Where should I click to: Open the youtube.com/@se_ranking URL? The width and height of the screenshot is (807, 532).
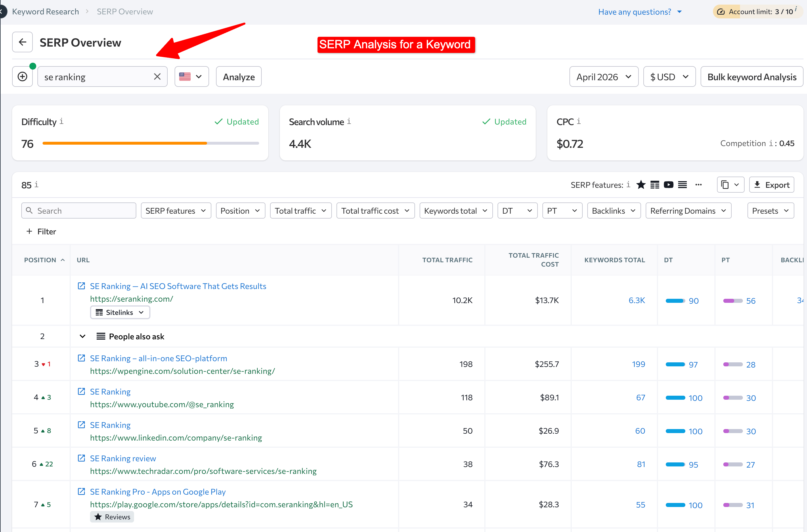coord(162,404)
